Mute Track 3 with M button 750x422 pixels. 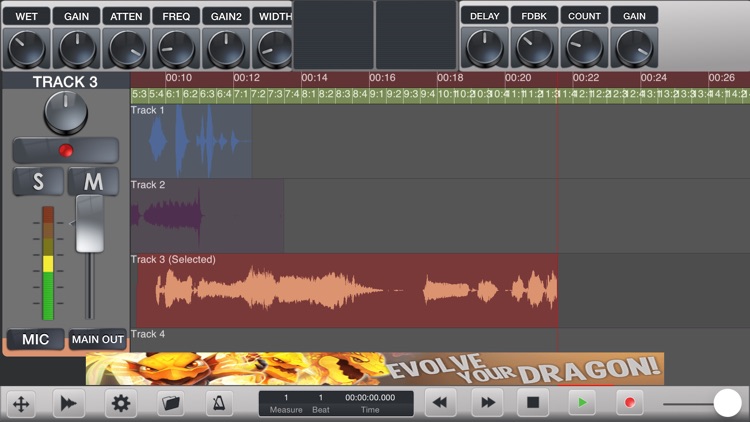[x=93, y=181]
